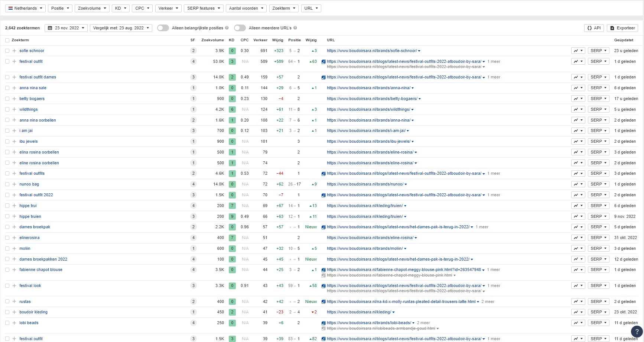The image size is (644, 342).
Task: Click SERP feature icon on rustas URL
Action: [x=323, y=302]
